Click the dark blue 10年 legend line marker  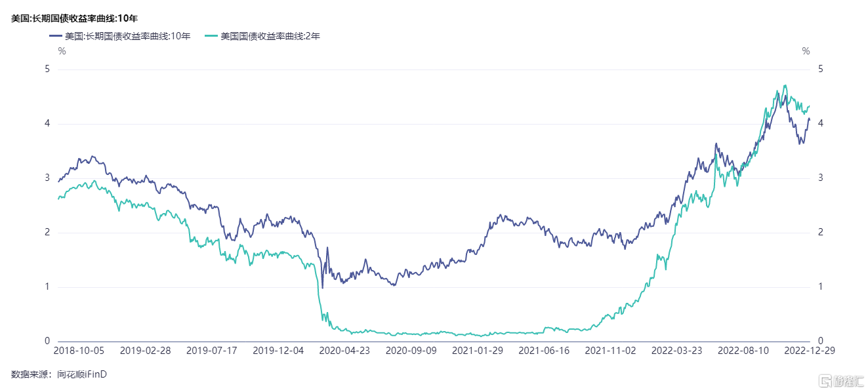pyautogui.click(x=55, y=37)
